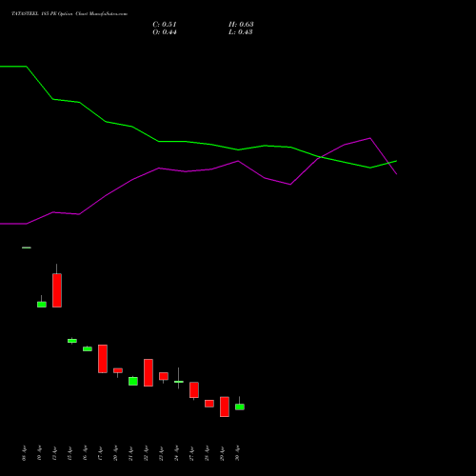Image resolution: width=476 pixels, height=476 pixels.
Task: Click the 08 Apr date axis label
Action: coord(25,453)
